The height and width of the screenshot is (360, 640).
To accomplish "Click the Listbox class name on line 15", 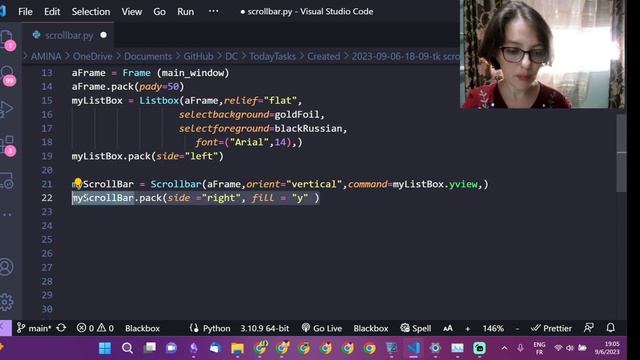I will (159, 100).
